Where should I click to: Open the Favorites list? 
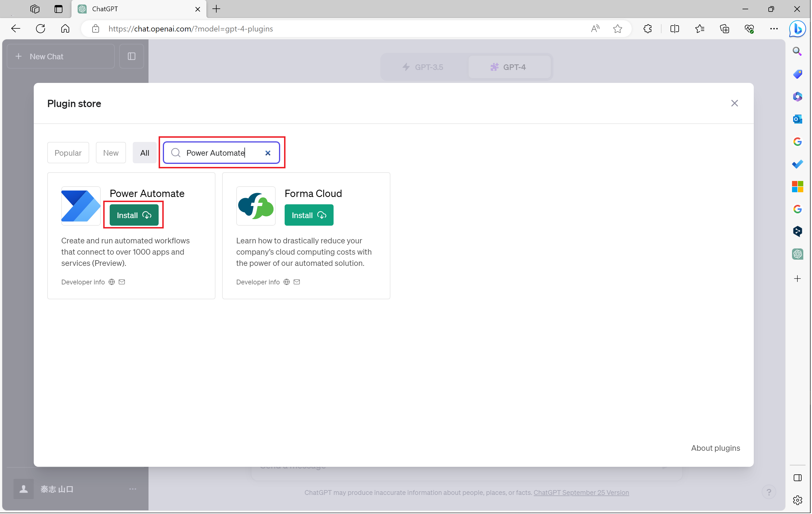pos(700,29)
